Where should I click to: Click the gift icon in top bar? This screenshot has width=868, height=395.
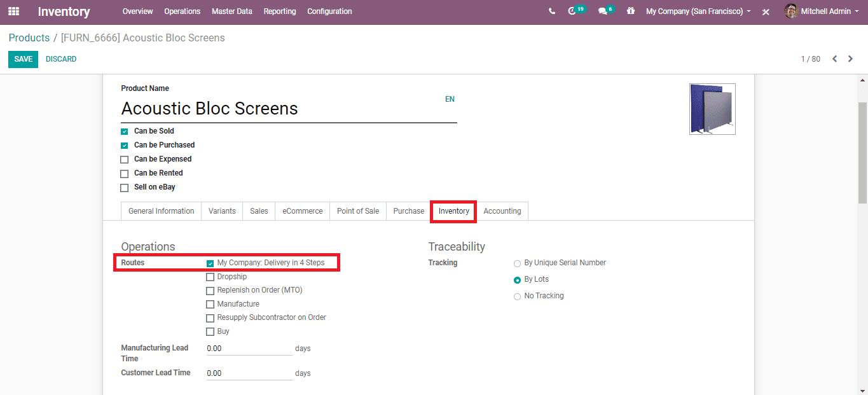[x=631, y=11]
